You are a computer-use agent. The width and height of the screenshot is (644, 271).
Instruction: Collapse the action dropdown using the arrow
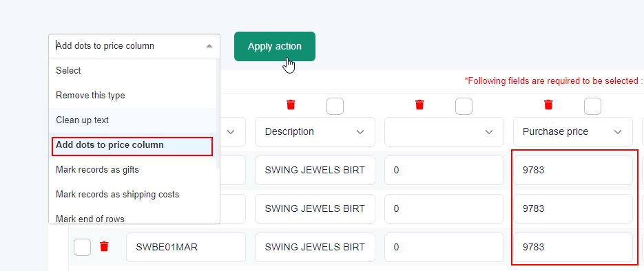pos(209,46)
